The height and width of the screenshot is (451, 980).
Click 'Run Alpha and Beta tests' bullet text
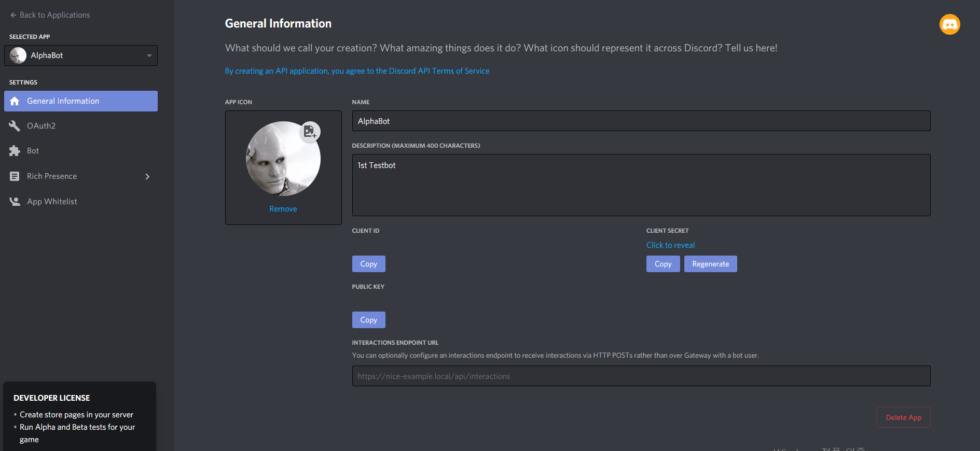coord(77,433)
